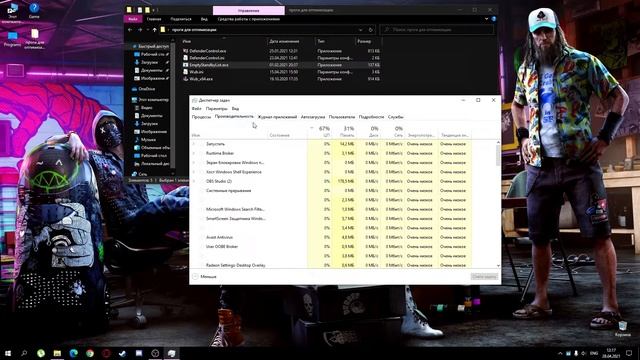Open the address bar history dropdown in Explorer
Screen dimensions: 640x360
coord(360,30)
